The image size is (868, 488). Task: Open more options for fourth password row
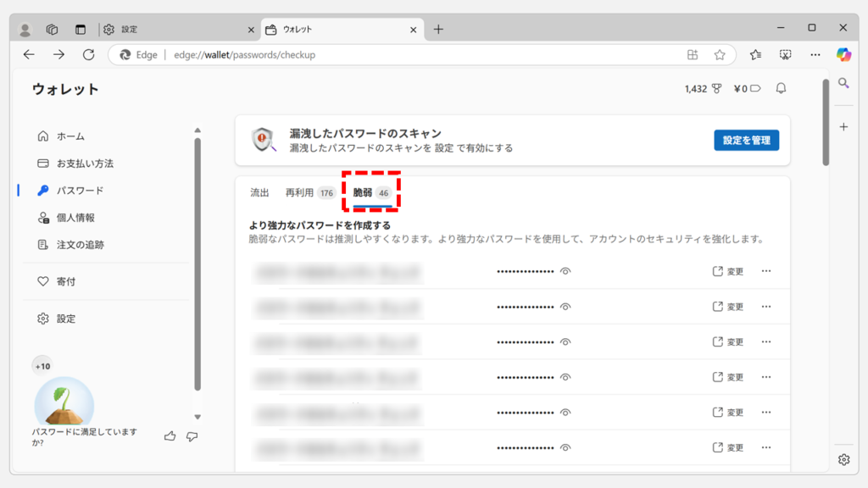(x=766, y=377)
